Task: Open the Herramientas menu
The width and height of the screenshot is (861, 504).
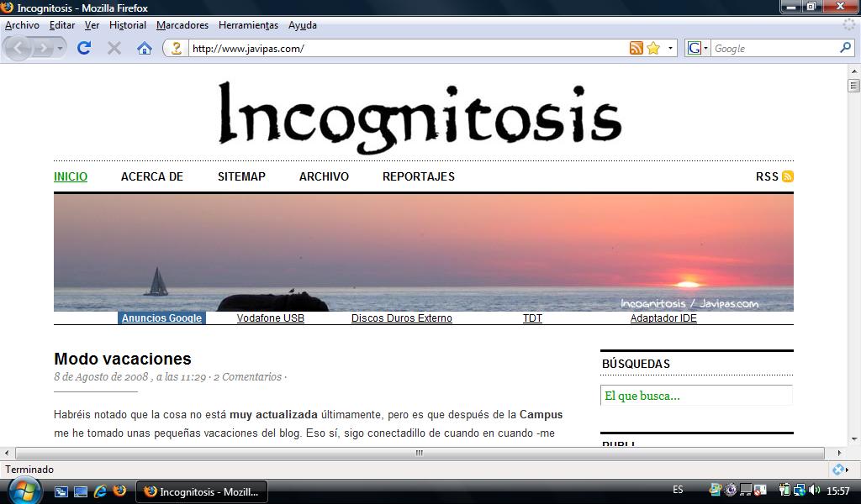Action: [248, 25]
